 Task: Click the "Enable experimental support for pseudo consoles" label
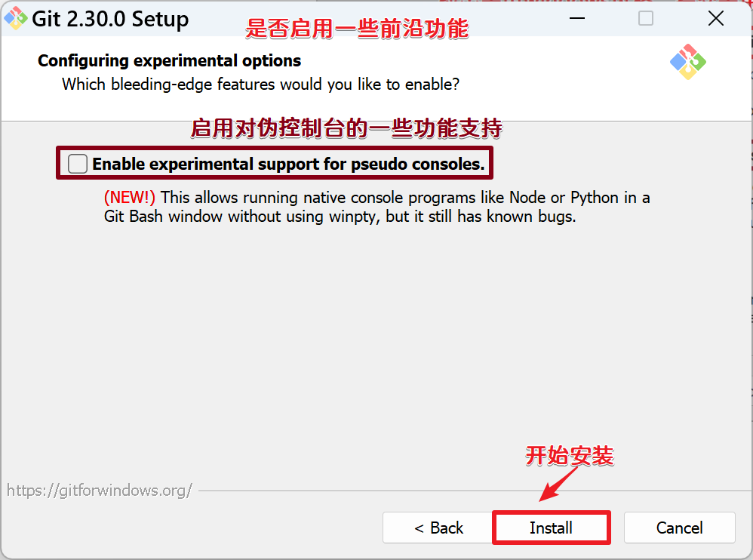coord(289,164)
